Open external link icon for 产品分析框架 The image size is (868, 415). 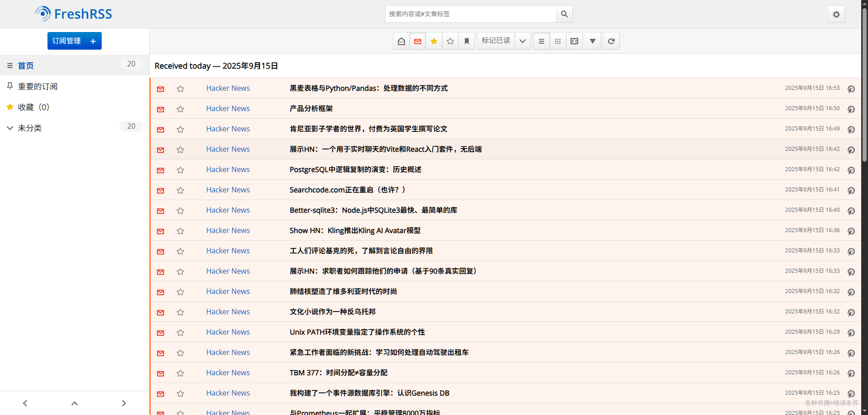coord(851,109)
